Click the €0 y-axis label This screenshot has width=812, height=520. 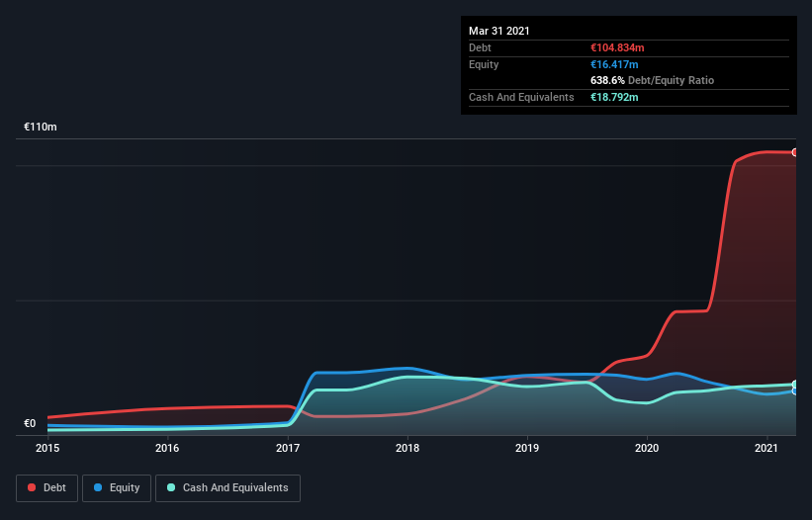pos(30,423)
